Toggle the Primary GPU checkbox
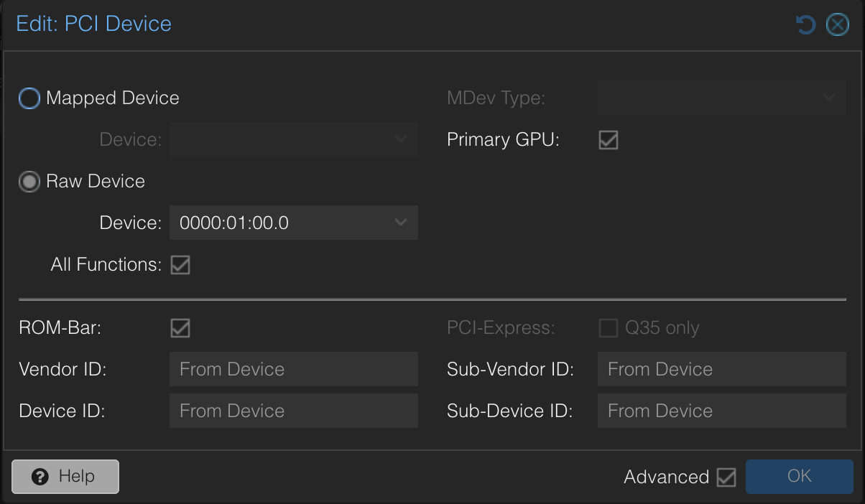The width and height of the screenshot is (865, 504). pos(609,140)
